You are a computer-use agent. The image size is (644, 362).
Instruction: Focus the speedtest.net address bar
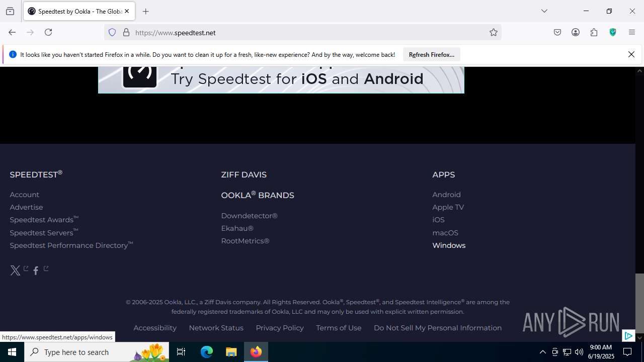[302, 33]
